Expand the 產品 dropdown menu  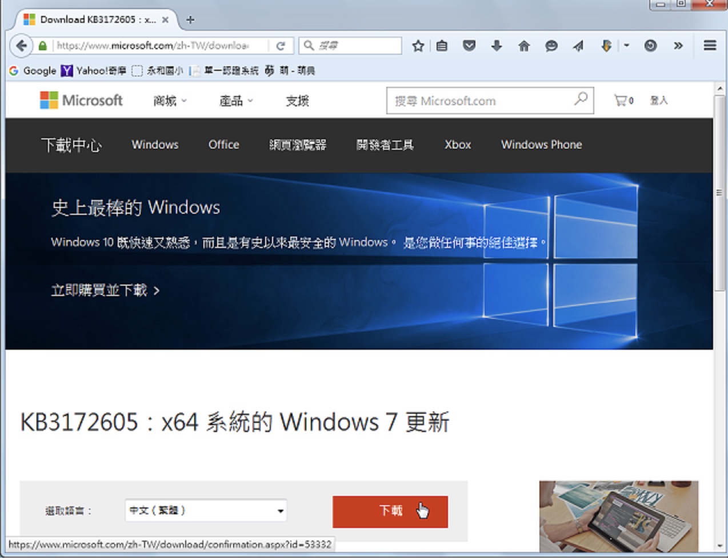[236, 101]
